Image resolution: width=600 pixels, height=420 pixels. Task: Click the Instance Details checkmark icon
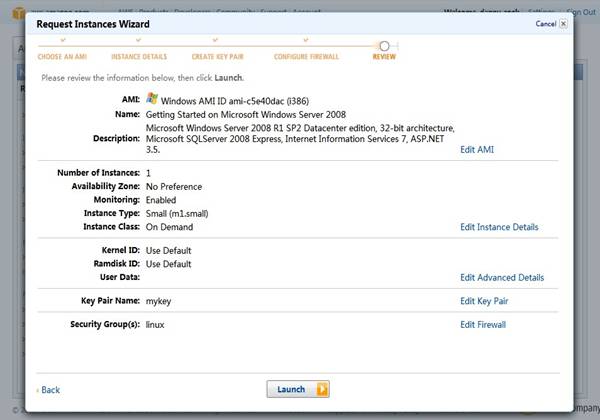click(139, 41)
